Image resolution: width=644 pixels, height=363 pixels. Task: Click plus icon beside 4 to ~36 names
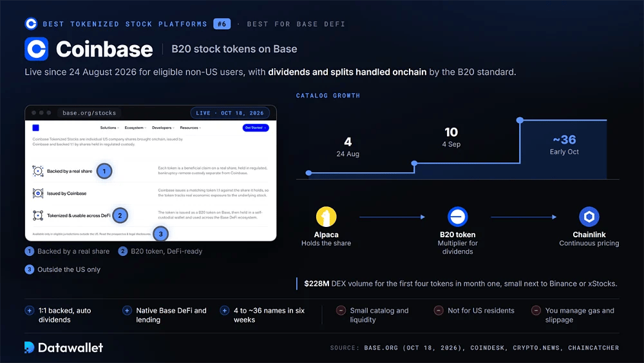224,311
